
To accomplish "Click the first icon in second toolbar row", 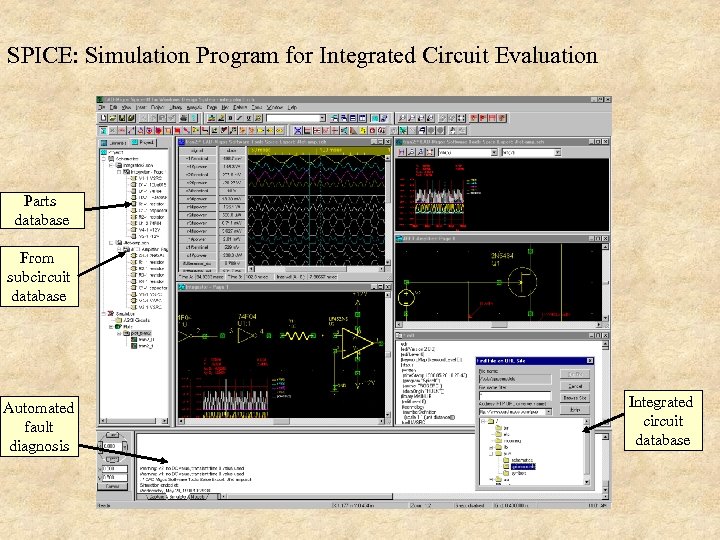I will [x=103, y=130].
